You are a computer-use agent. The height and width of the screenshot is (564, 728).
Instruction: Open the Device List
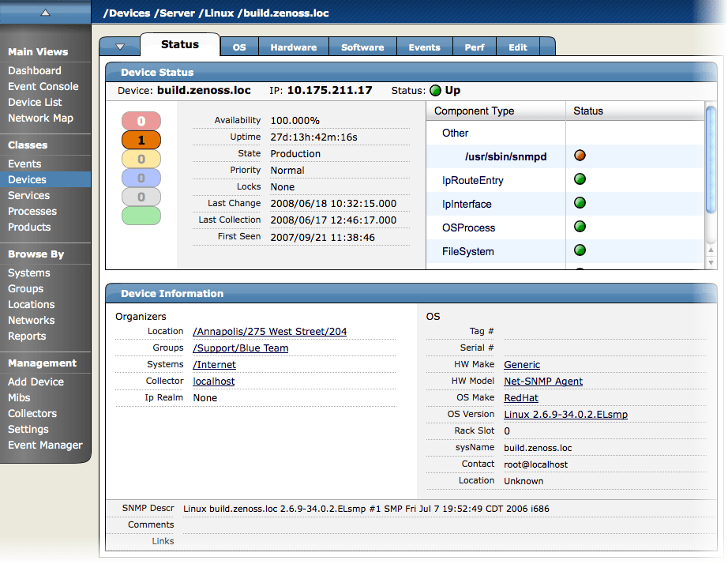coord(35,102)
